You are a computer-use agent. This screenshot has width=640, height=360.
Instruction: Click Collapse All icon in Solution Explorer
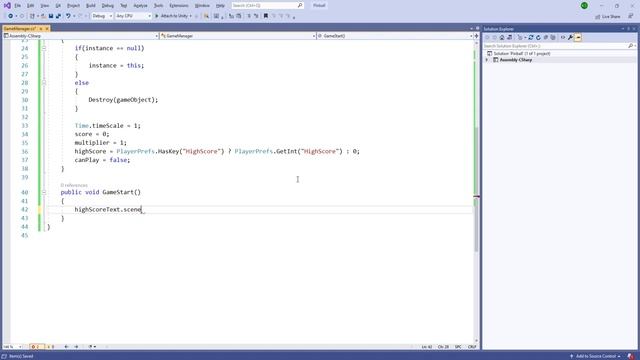546,38
